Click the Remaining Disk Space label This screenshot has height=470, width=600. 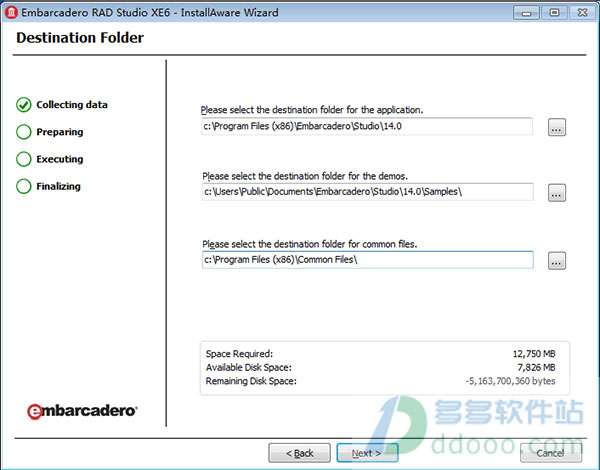[251, 381]
